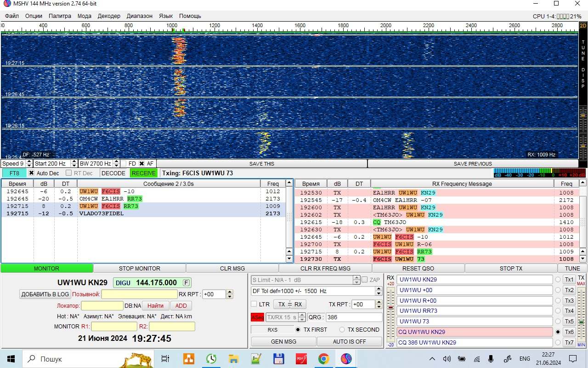
Task: Click the CLR MSG button
Action: click(x=232, y=268)
